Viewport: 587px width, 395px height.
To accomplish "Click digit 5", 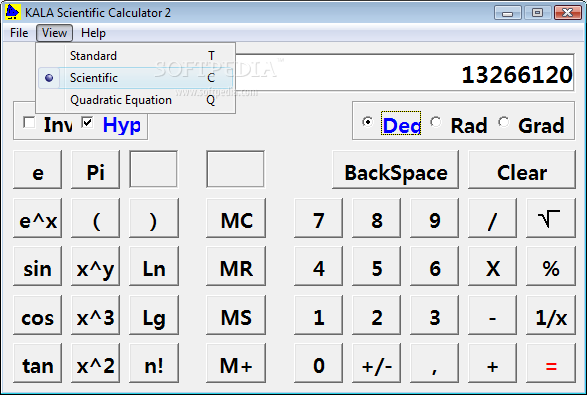I will pos(376,266).
